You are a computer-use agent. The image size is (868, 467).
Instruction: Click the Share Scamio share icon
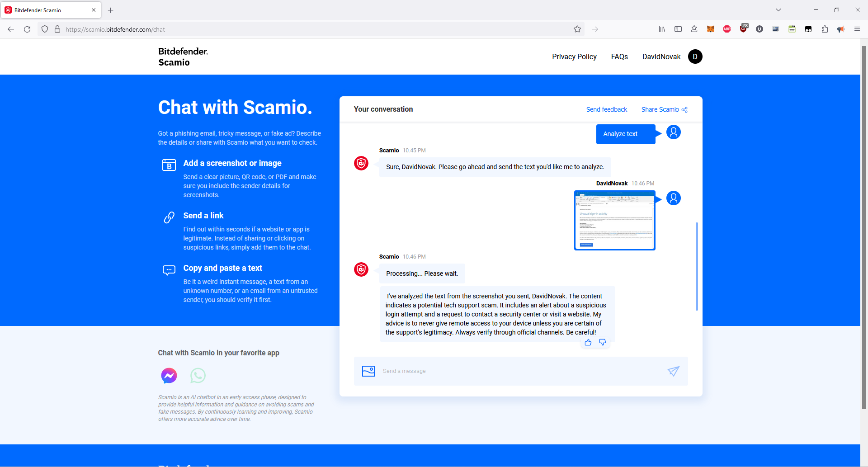tap(684, 110)
